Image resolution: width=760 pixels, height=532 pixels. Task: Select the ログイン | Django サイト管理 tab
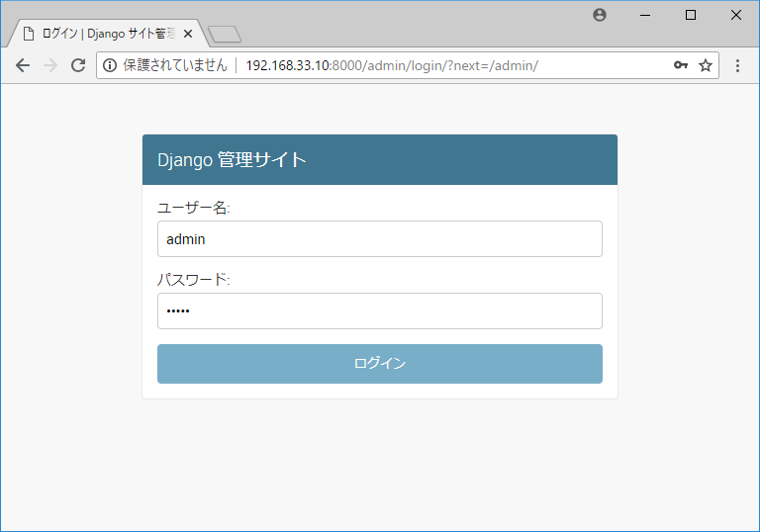pyautogui.click(x=104, y=34)
